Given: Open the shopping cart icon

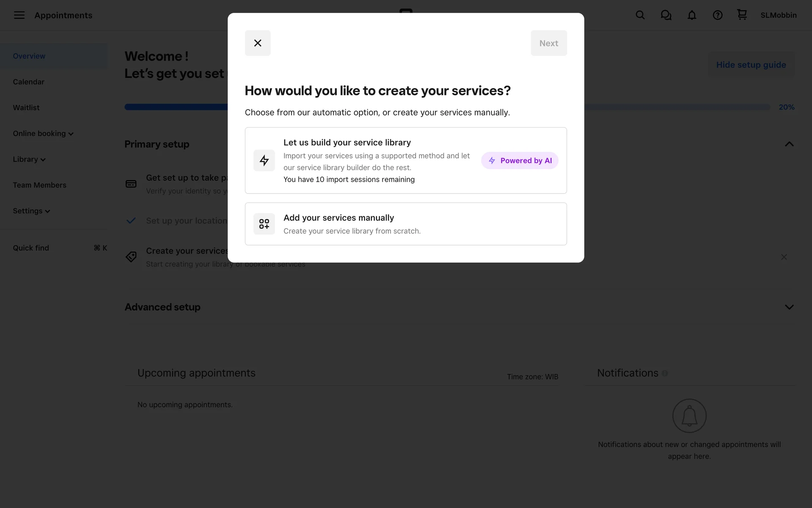Looking at the screenshot, I should (742, 15).
